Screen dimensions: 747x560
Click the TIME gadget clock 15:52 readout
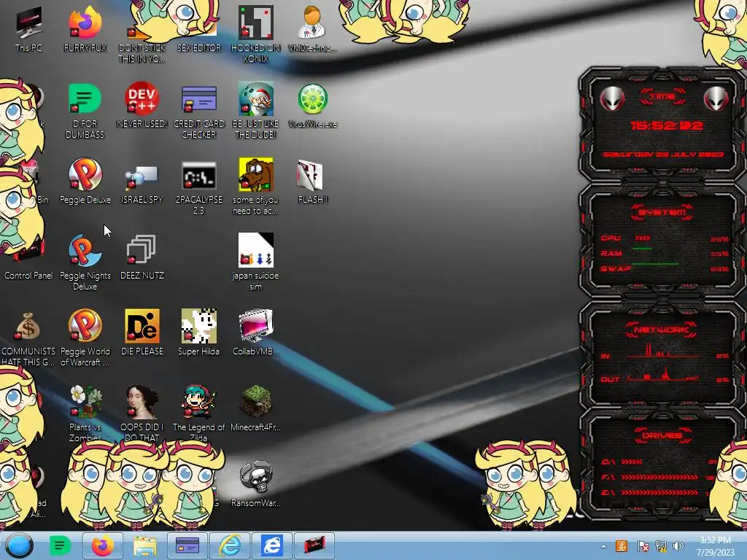(x=666, y=125)
